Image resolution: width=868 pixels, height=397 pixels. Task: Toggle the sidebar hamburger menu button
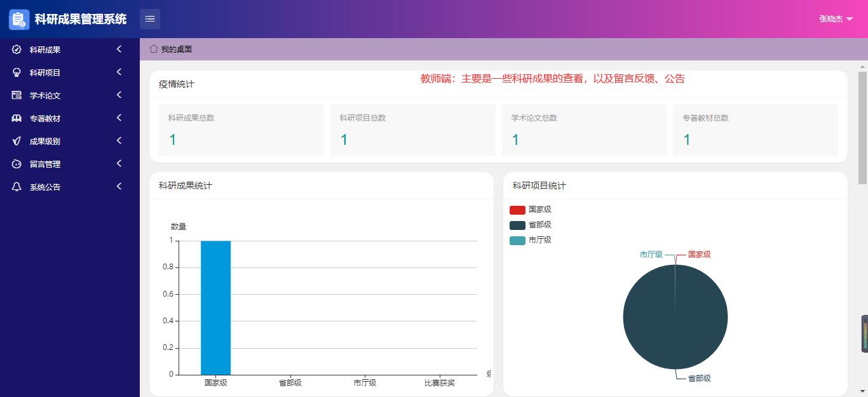150,19
